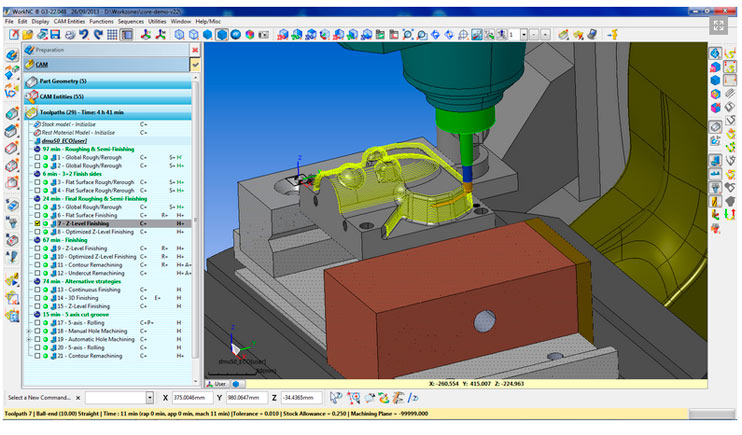The image size is (742, 435).
Task: Open the dropdown arrow beside the toolbar value 1
Action: 524,35
